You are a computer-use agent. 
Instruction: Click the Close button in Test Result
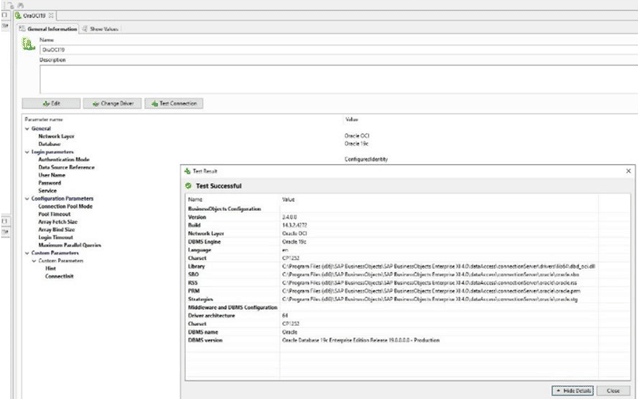[613, 390]
